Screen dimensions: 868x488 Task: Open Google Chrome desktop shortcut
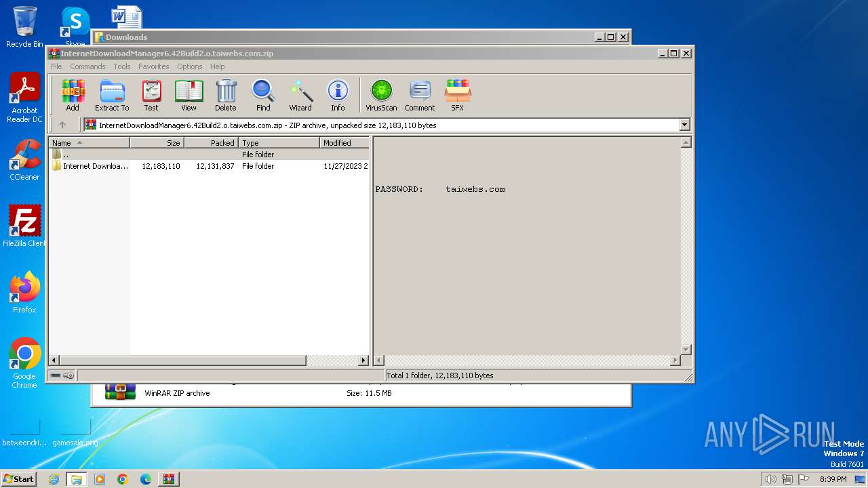click(x=24, y=363)
